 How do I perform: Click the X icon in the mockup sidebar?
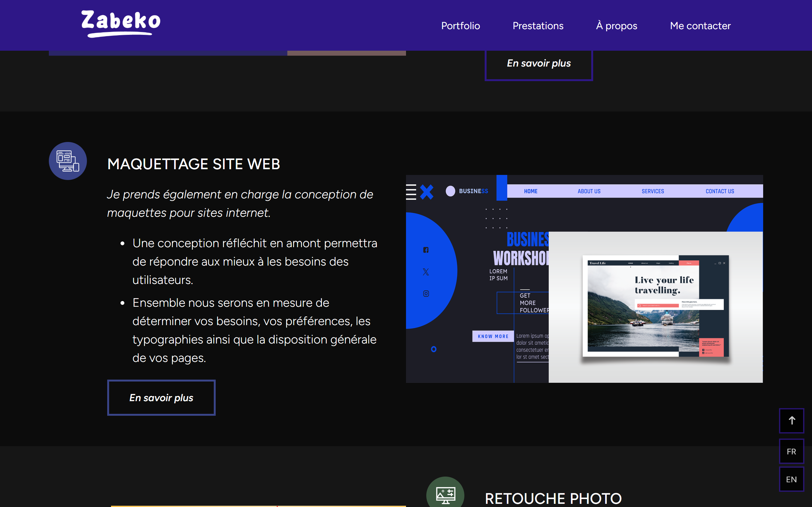point(426,272)
